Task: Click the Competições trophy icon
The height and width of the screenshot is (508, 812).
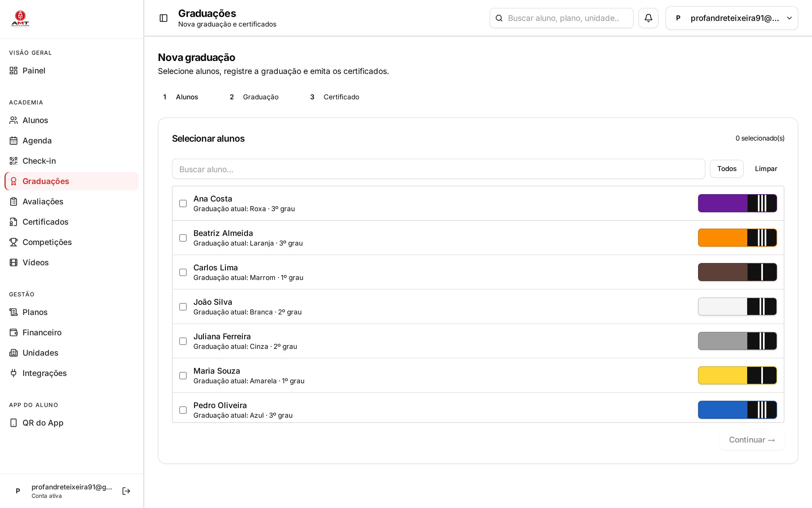Action: [14, 242]
